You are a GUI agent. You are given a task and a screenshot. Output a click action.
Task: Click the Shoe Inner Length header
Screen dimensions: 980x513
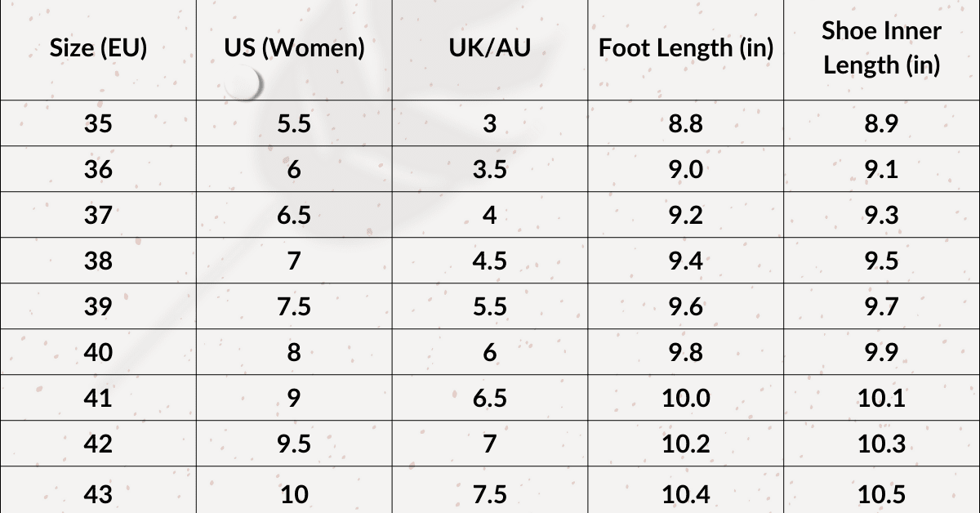(881, 49)
